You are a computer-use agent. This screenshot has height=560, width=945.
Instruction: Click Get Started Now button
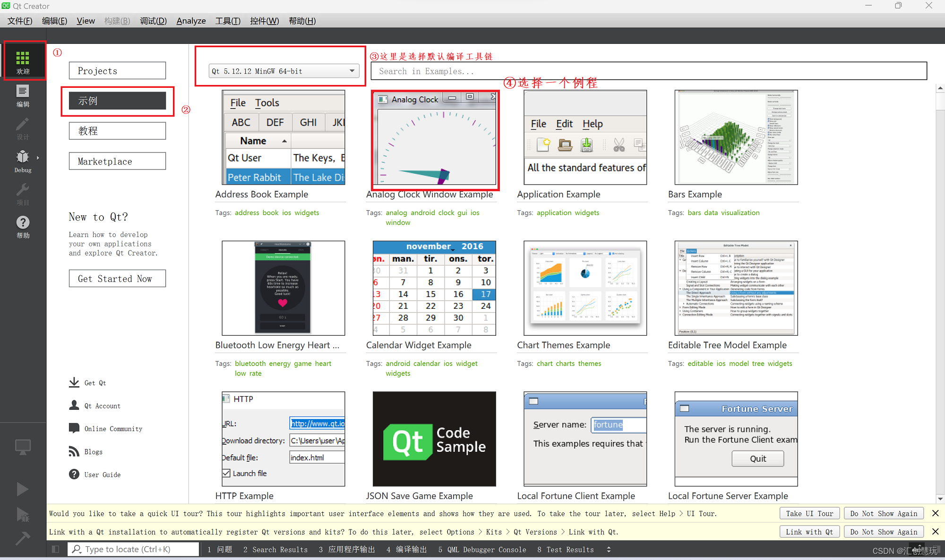(114, 279)
